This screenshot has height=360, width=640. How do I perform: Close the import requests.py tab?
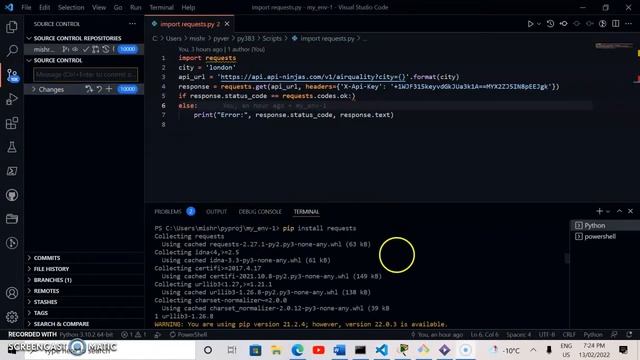[227, 24]
